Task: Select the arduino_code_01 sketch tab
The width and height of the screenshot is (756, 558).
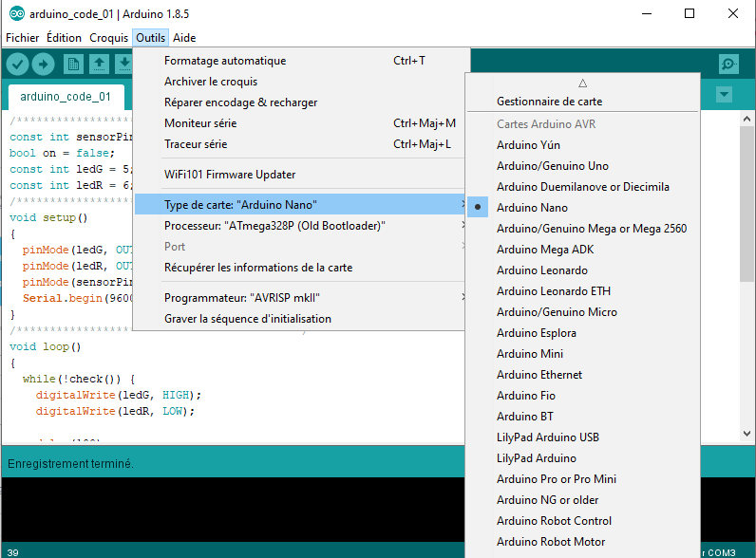Action: pyautogui.click(x=66, y=97)
